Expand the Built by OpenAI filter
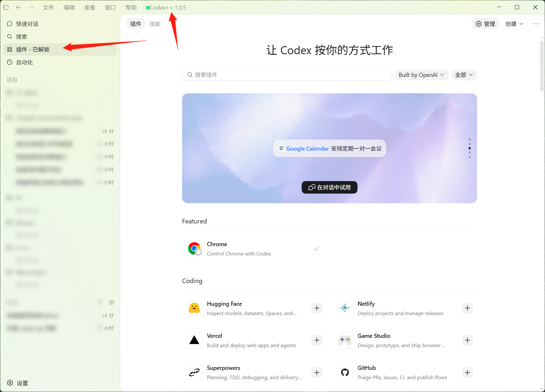 click(422, 75)
